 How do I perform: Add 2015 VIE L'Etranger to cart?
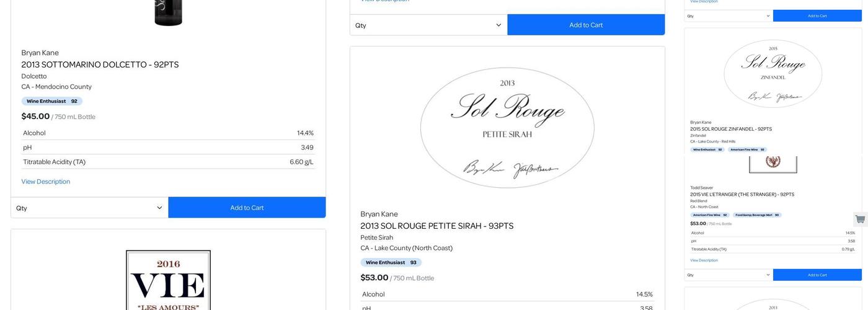pos(817,275)
